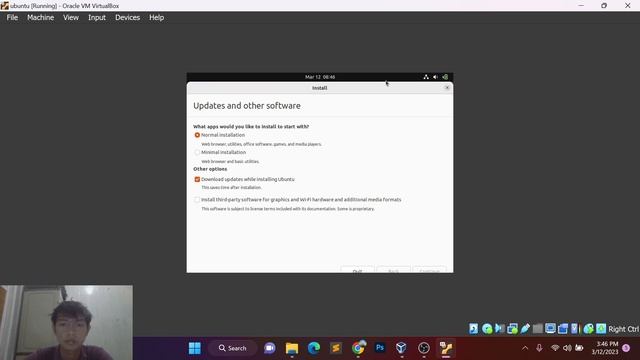Open Ubuntu volume indicator in top bar
This screenshot has width=640, height=360.
[x=436, y=77]
